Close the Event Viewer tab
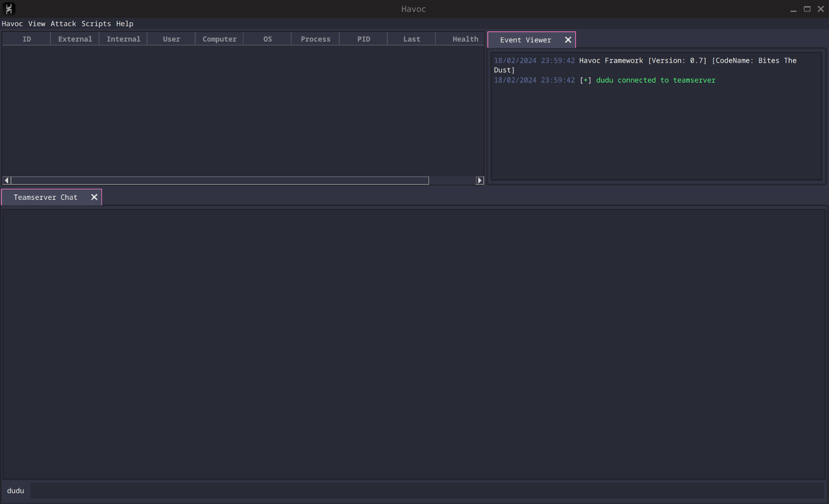The width and height of the screenshot is (829, 504). (x=568, y=40)
